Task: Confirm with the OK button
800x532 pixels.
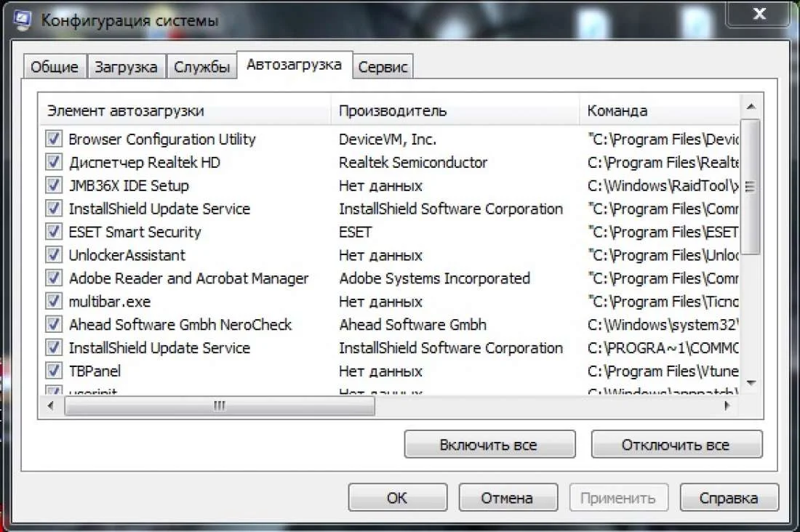Action: click(397, 497)
